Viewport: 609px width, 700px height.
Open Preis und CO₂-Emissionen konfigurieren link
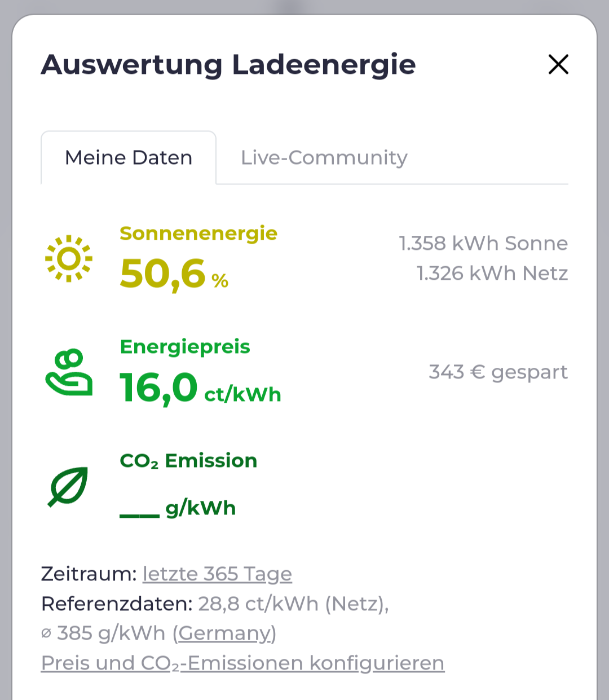(242, 663)
